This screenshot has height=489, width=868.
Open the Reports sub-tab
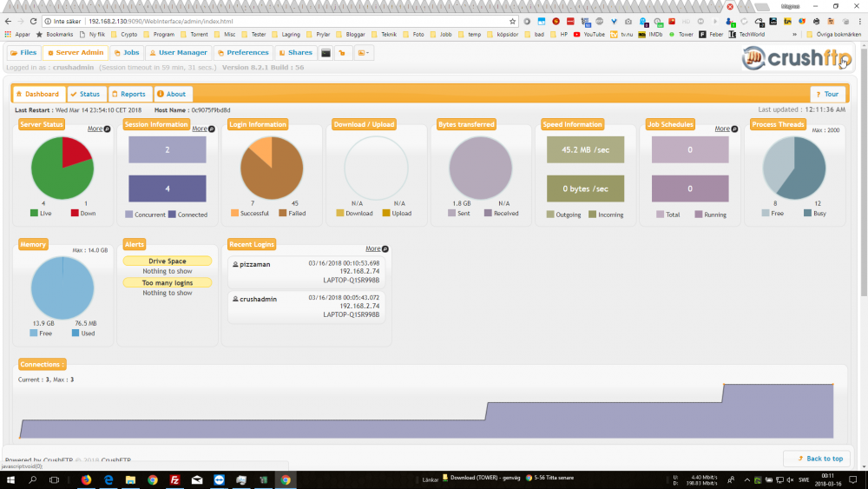click(129, 94)
